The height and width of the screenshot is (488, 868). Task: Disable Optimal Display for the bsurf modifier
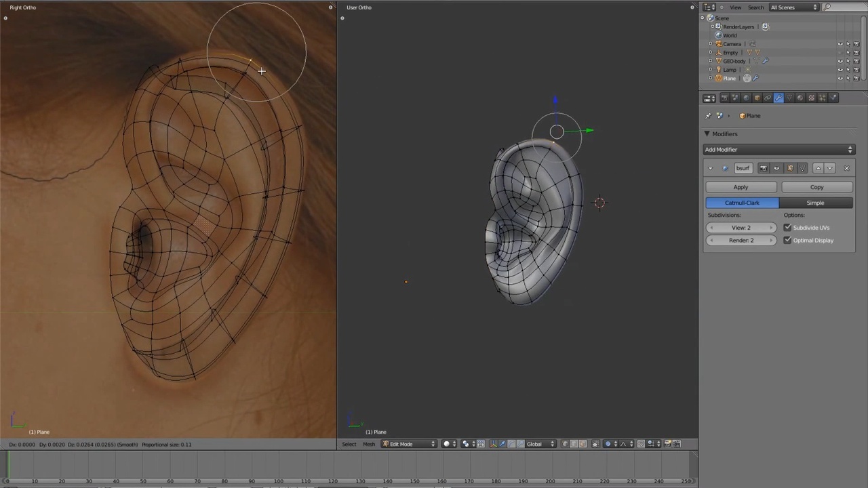pos(787,240)
